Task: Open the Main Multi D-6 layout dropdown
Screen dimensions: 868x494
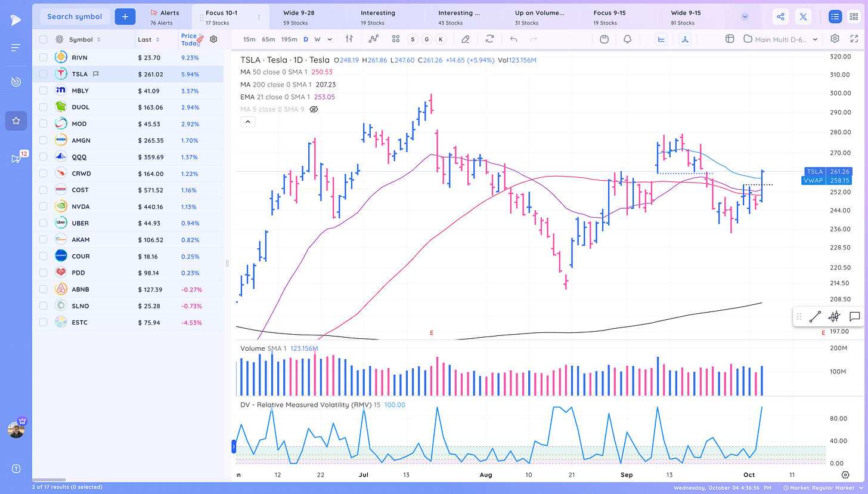Action: (x=782, y=39)
